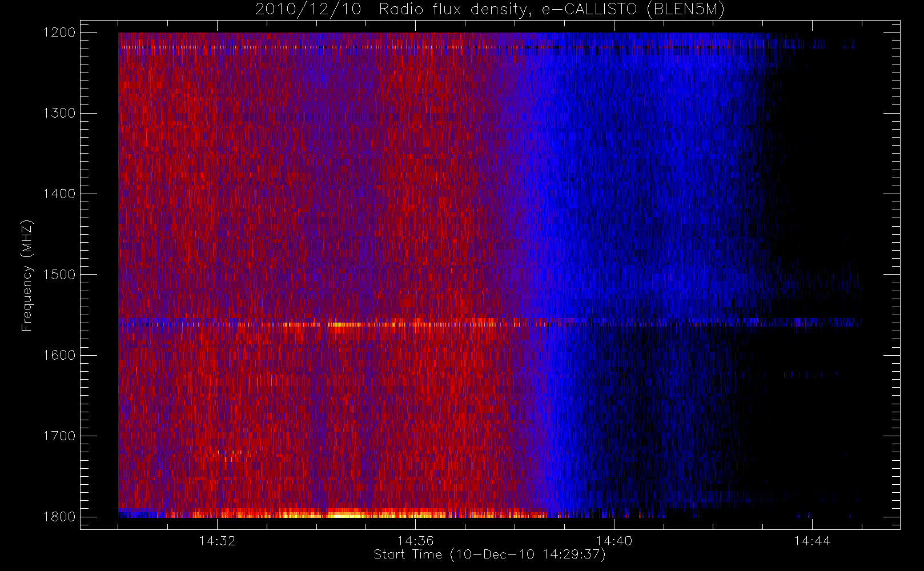
Task: Click the 1200 frequency tick label
Action: 59,33
